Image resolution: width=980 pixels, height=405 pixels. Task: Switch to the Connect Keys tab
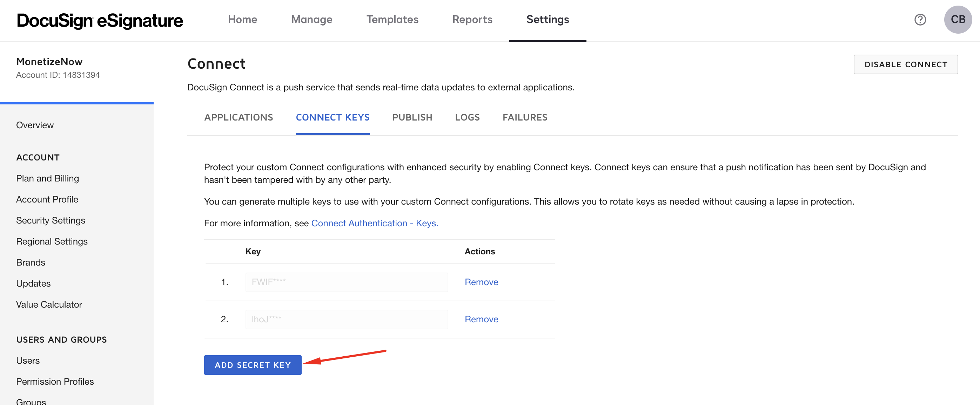pos(333,117)
